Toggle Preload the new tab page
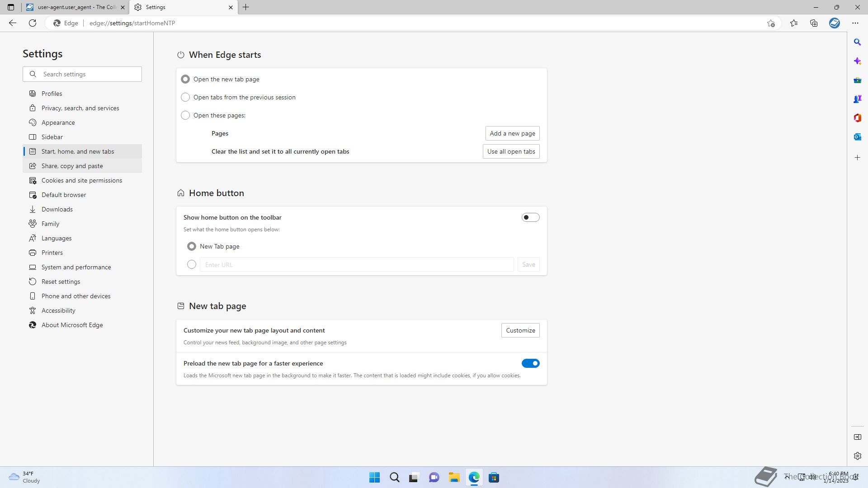Screen dimensions: 868x488 coord(530,363)
